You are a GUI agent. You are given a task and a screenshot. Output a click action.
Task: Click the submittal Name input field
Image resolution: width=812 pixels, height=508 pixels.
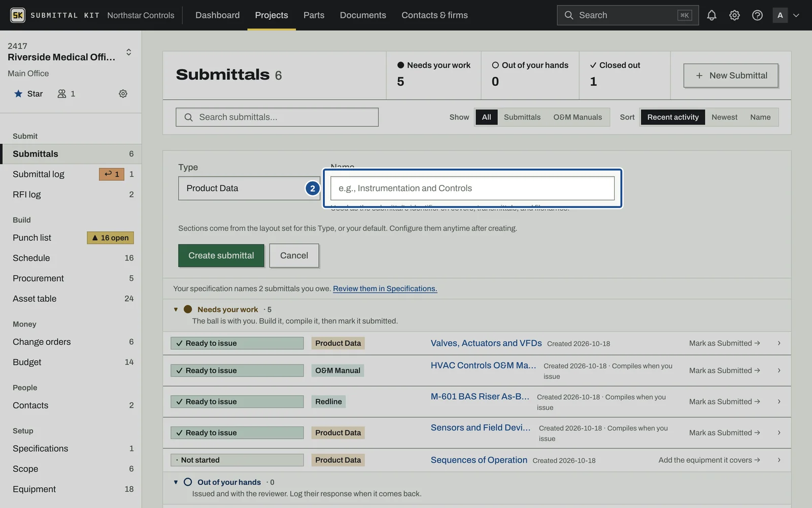coord(472,188)
